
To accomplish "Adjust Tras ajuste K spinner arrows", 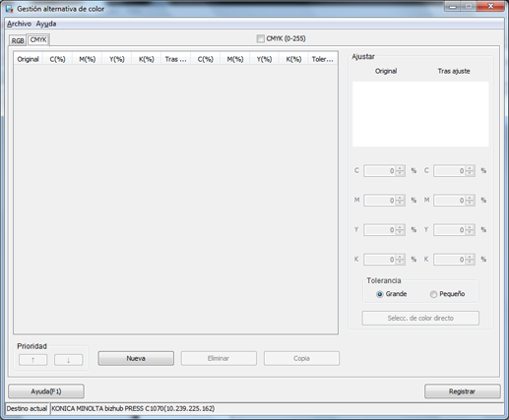I will 470,260.
